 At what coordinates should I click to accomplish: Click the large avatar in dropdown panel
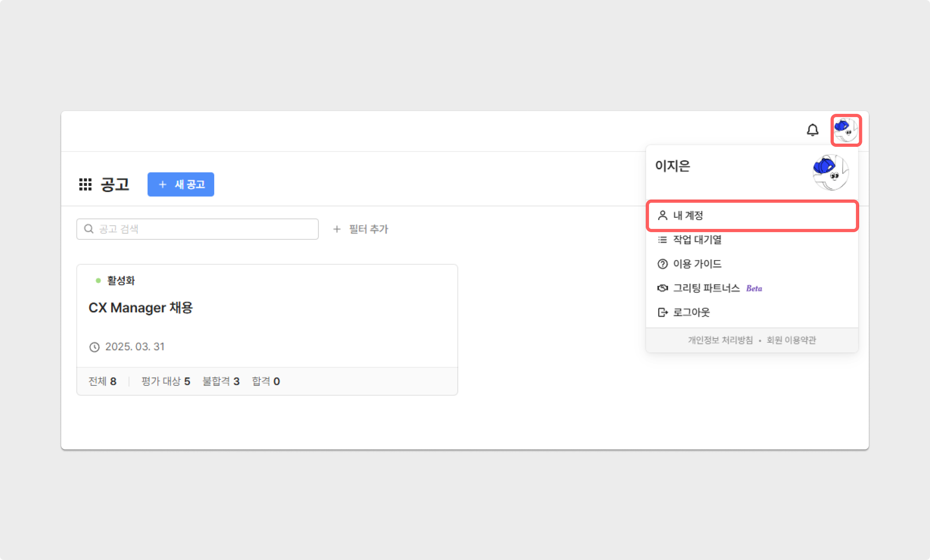click(x=831, y=172)
